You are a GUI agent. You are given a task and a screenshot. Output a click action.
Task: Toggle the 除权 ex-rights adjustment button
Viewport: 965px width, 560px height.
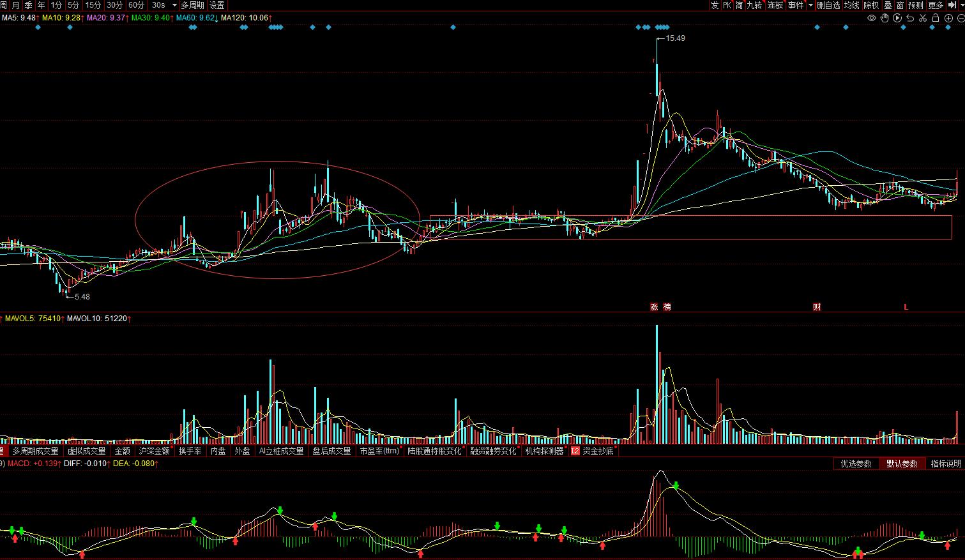coord(871,5)
